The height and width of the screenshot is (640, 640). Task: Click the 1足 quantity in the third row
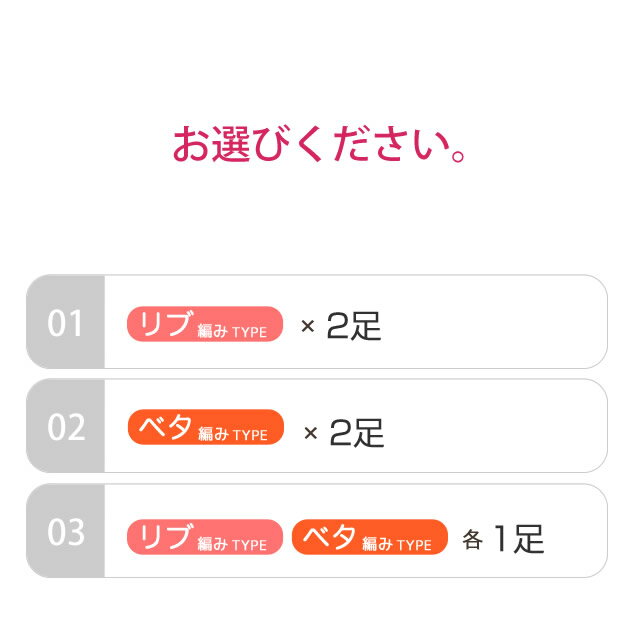pyautogui.click(x=519, y=539)
